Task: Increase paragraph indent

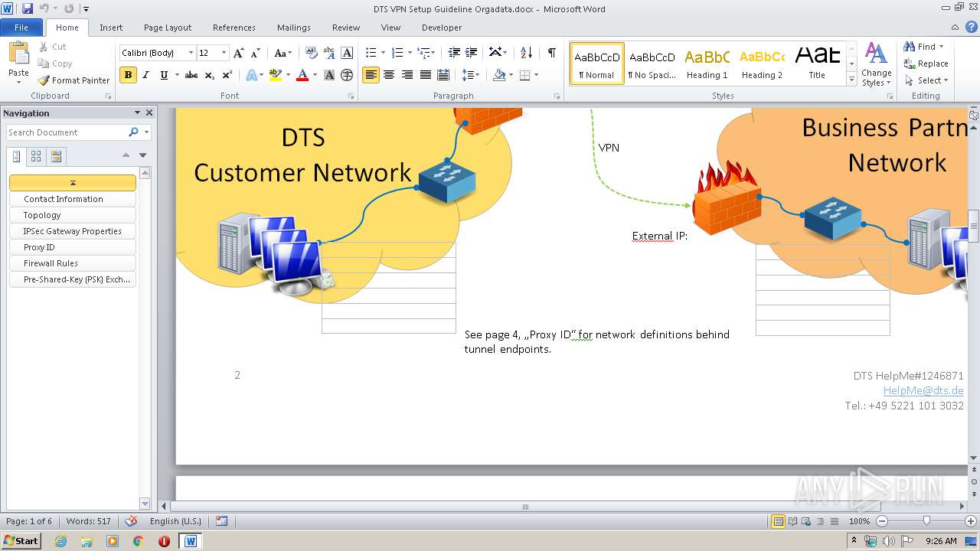Action: (472, 53)
